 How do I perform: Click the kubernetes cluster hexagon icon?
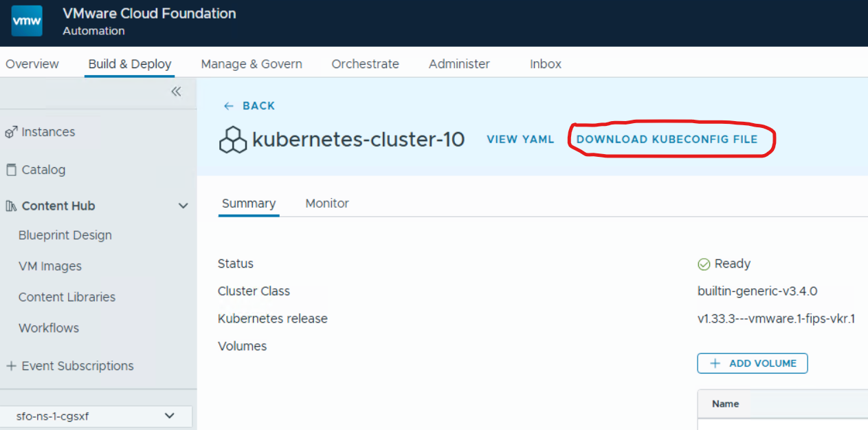[233, 140]
